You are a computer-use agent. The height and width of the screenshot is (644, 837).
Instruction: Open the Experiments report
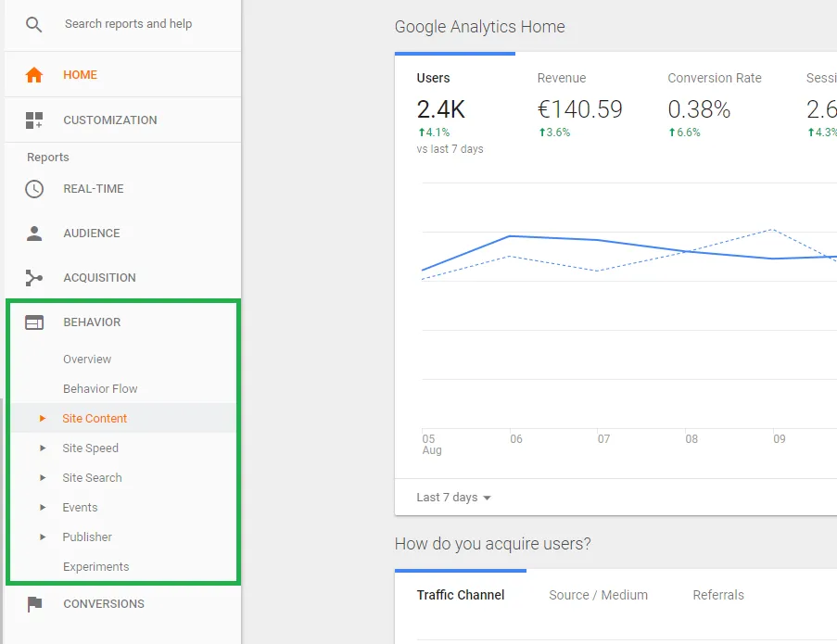coord(96,567)
